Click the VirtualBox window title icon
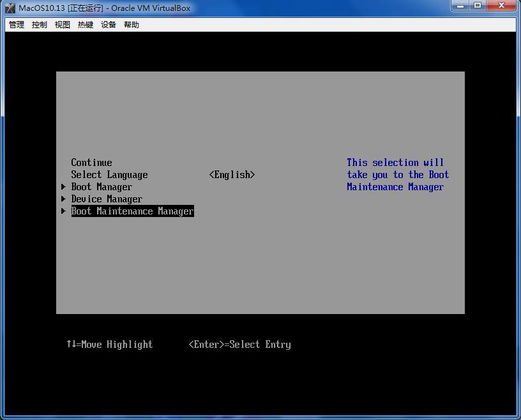 [10, 8]
